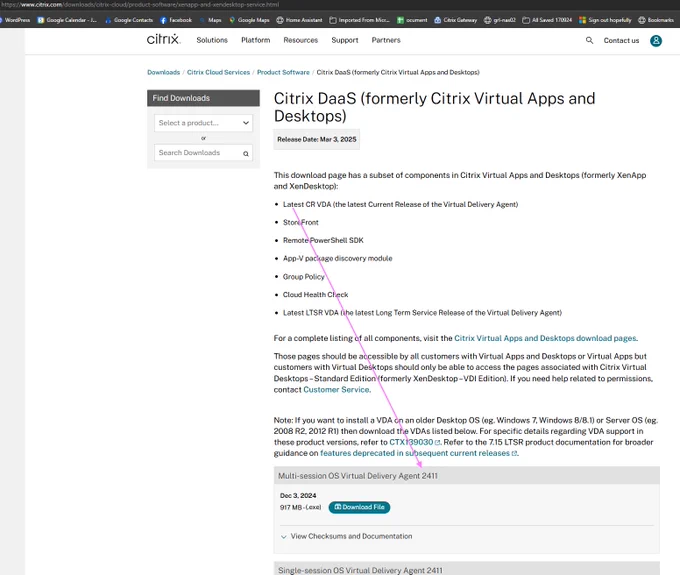This screenshot has height=575, width=680.
Task: Open the Google Contacts bookmark
Action: tap(129, 20)
